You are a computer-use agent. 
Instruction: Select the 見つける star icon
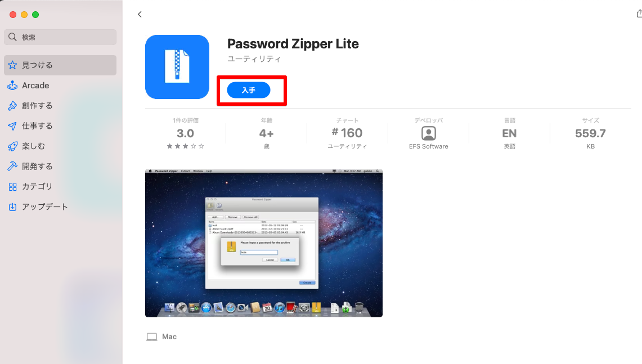[13, 65]
